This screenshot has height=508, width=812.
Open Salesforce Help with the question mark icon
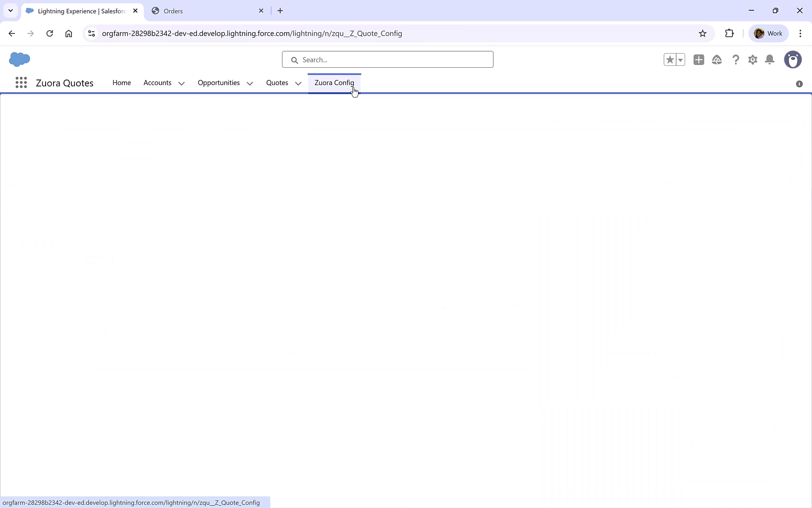735,60
